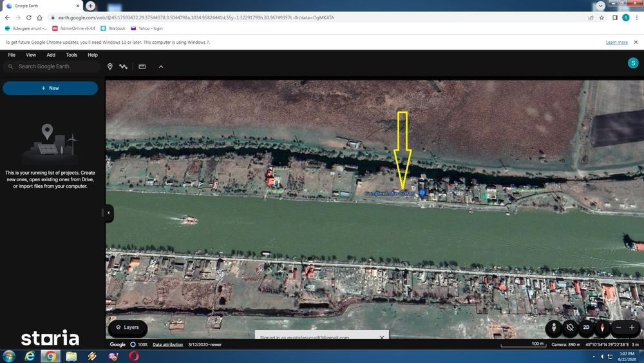Viewport: 644px width, 363px height.
Task: Switch to Chrome in the taskbar
Action: point(50,356)
